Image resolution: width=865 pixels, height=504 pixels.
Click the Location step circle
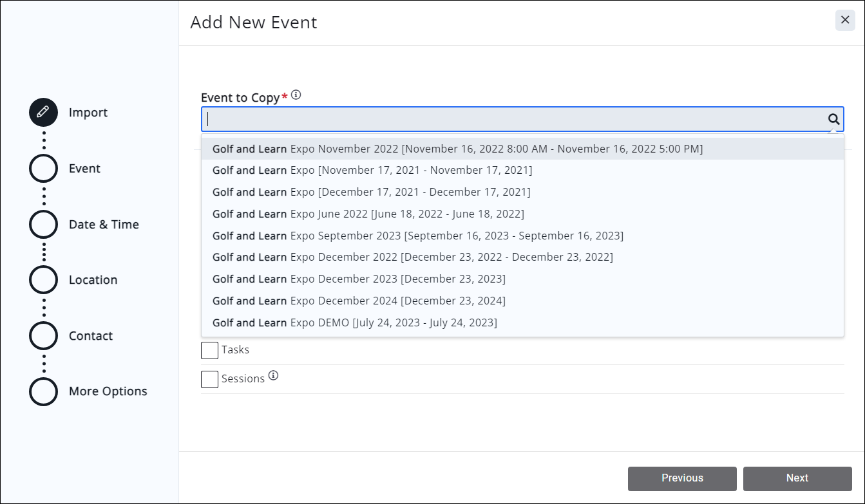pos(43,279)
